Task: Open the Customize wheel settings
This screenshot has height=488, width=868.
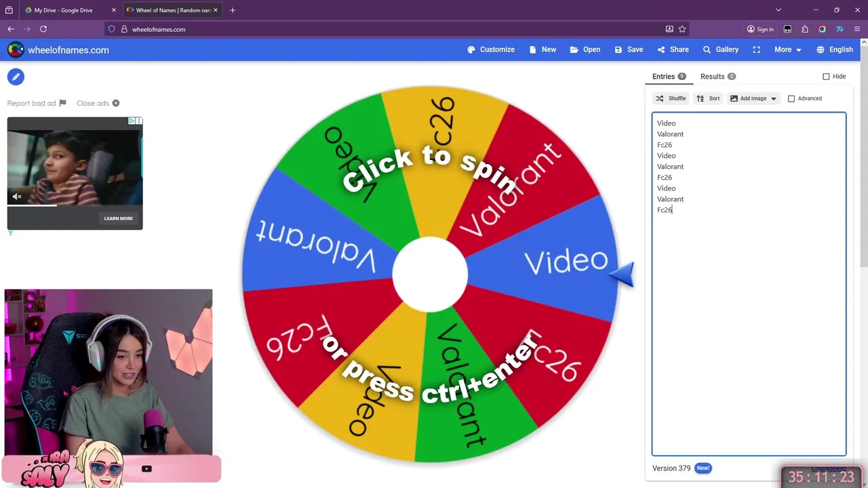Action: point(491,49)
